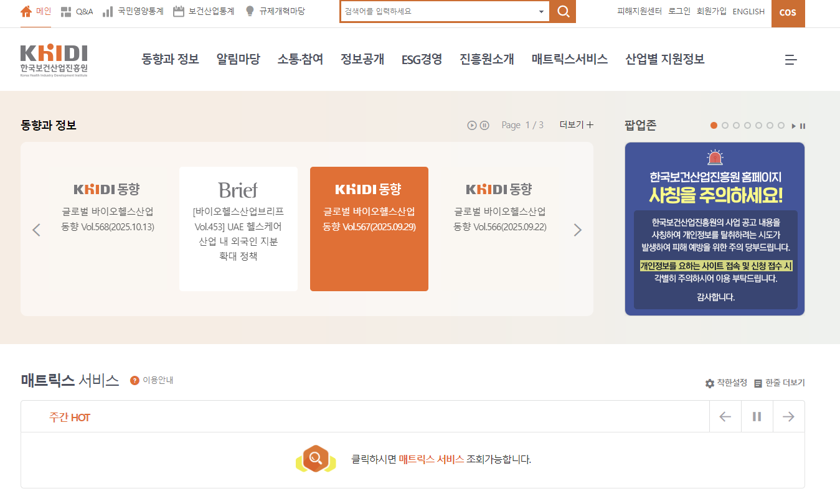Open the 정보공개 menu

click(362, 59)
